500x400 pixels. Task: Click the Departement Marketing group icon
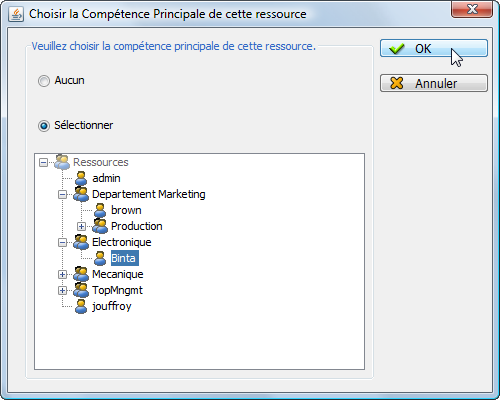81,194
